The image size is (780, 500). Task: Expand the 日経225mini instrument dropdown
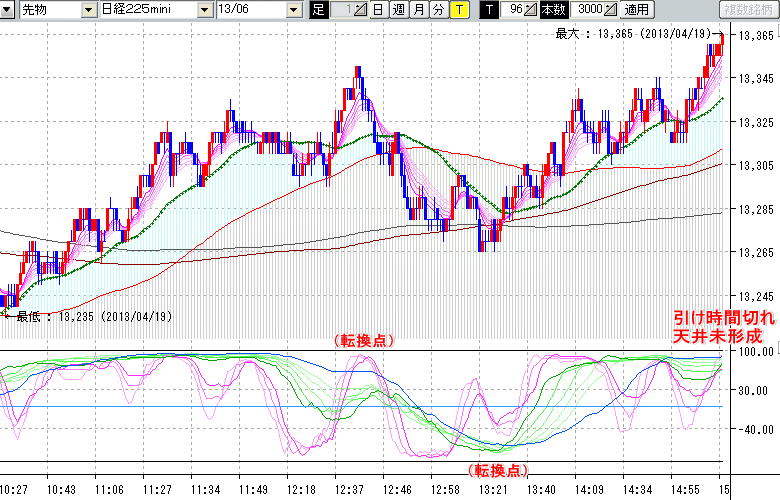(x=204, y=10)
